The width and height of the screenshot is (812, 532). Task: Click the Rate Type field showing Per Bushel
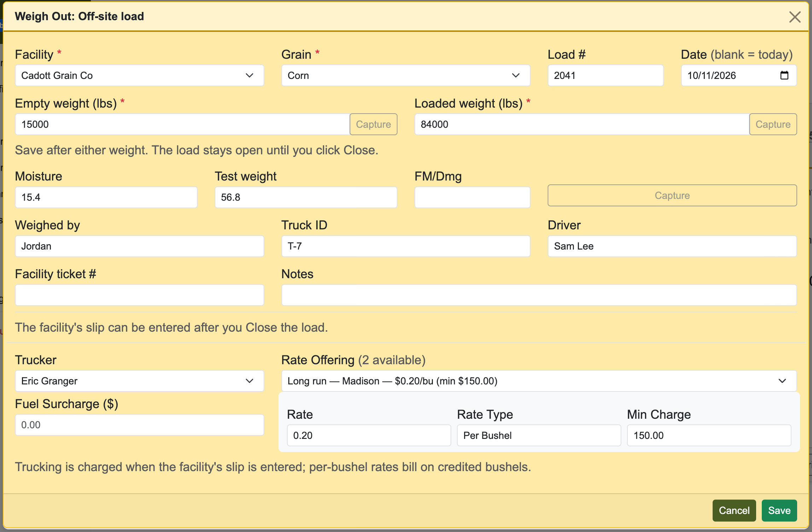pos(539,435)
